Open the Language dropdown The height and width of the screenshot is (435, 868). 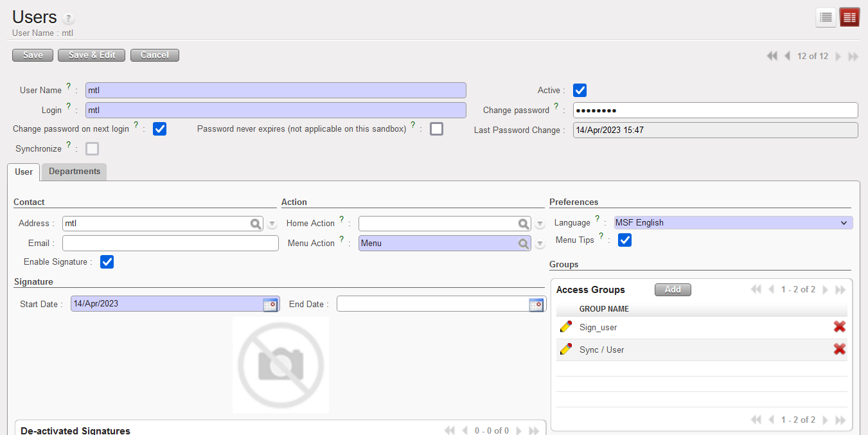[733, 223]
